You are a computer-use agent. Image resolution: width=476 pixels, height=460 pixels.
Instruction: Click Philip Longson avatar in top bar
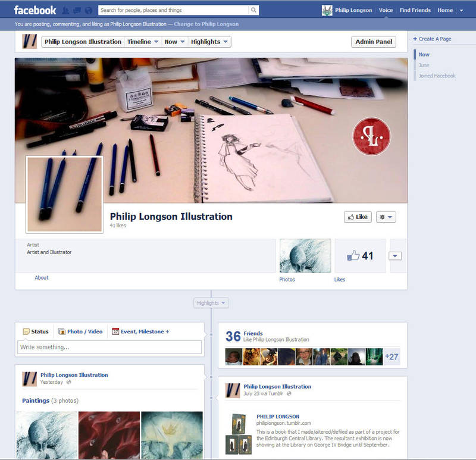327,11
